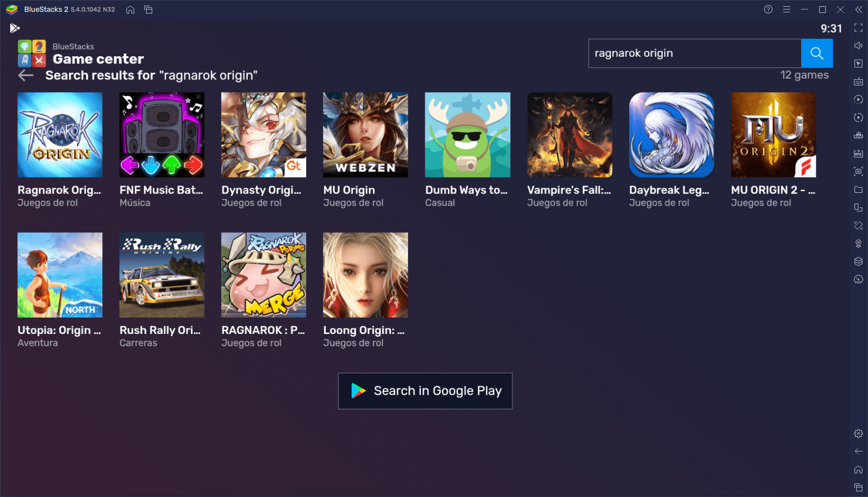This screenshot has height=497, width=868.
Task: Open the Dynasty Origins game thumbnail
Action: tap(264, 135)
